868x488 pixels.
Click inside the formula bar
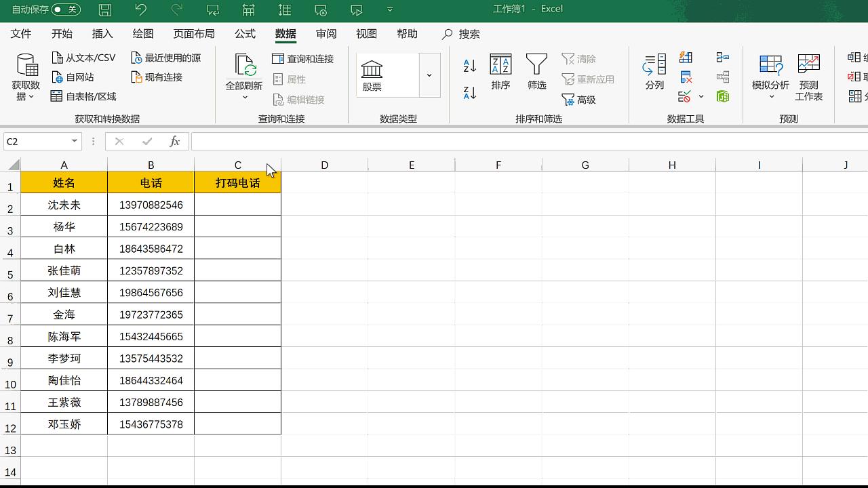pyautogui.click(x=529, y=141)
